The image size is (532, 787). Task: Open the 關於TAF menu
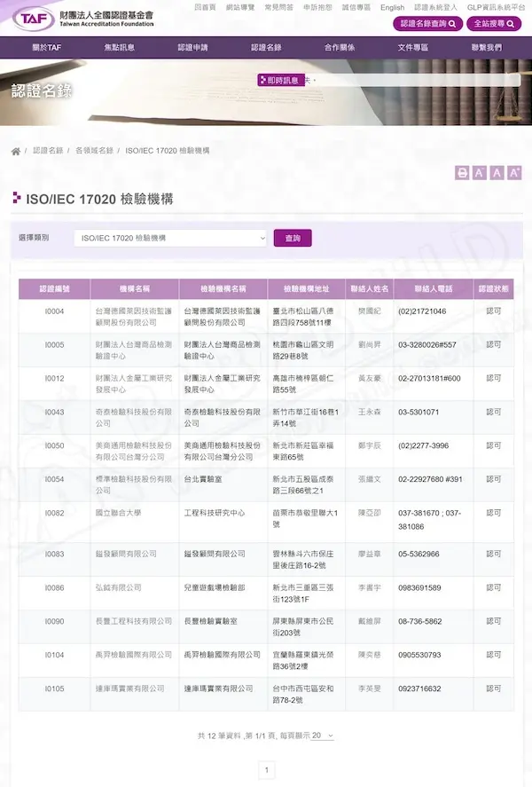[x=47, y=48]
